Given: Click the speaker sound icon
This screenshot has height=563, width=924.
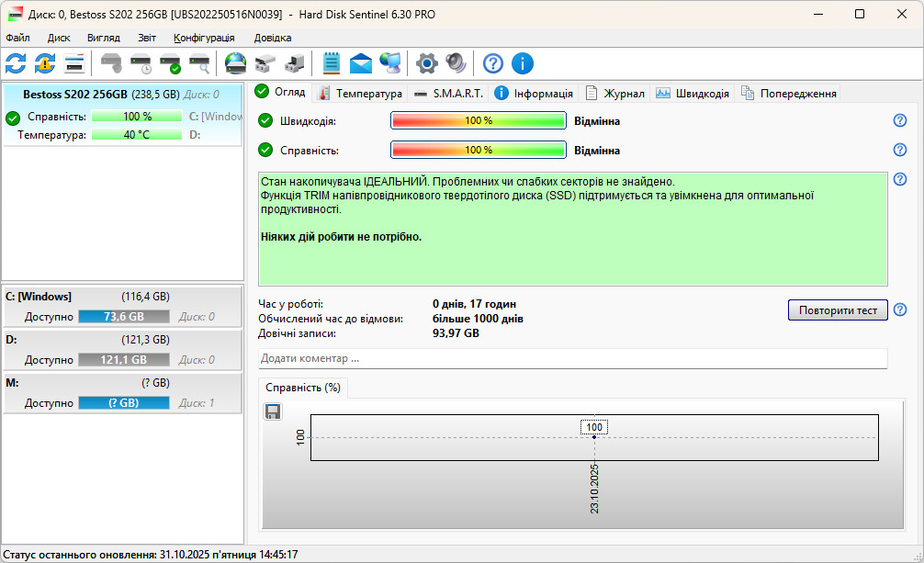Looking at the screenshot, I should (456, 63).
